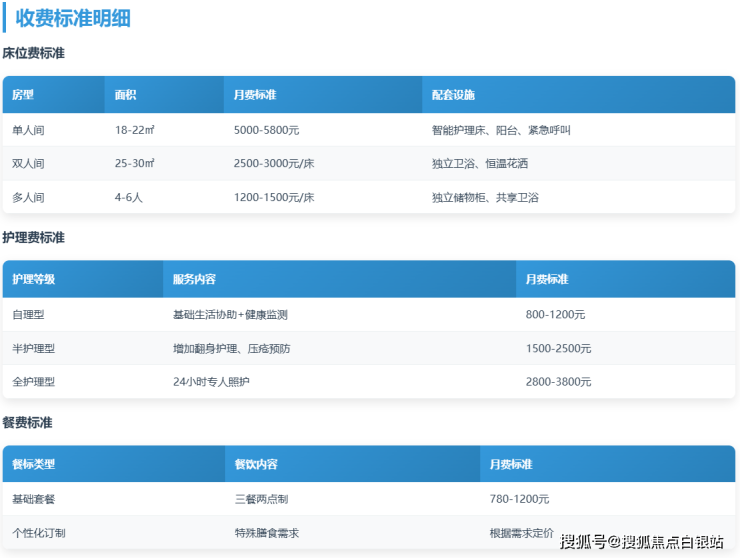The width and height of the screenshot is (740, 558).
Task: Click the 收费标准明细 page heading
Action: pos(72,18)
